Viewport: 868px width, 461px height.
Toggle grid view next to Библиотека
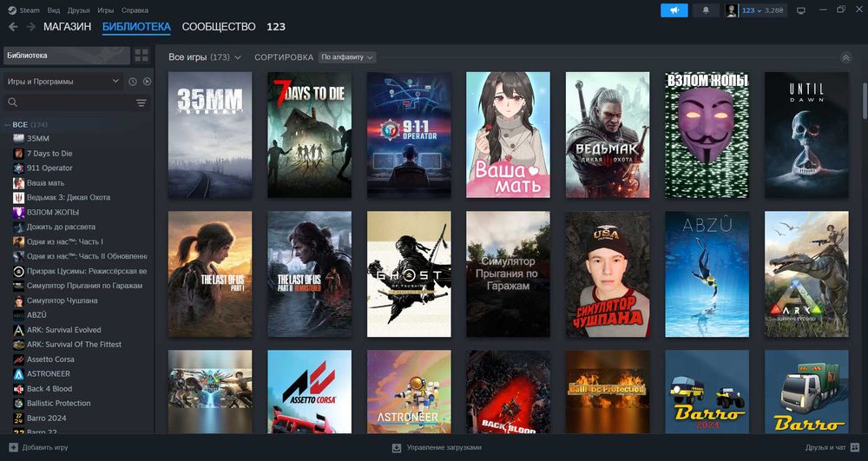click(141, 56)
